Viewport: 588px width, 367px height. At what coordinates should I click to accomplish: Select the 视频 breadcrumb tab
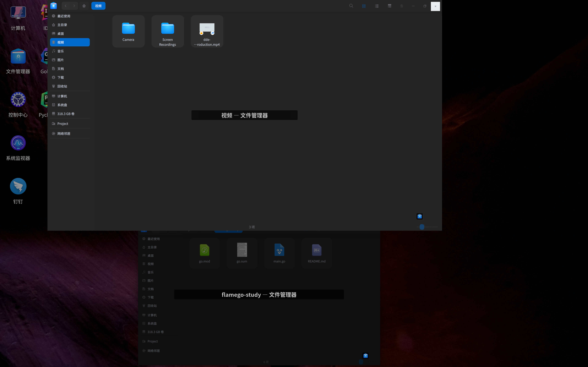click(x=98, y=6)
